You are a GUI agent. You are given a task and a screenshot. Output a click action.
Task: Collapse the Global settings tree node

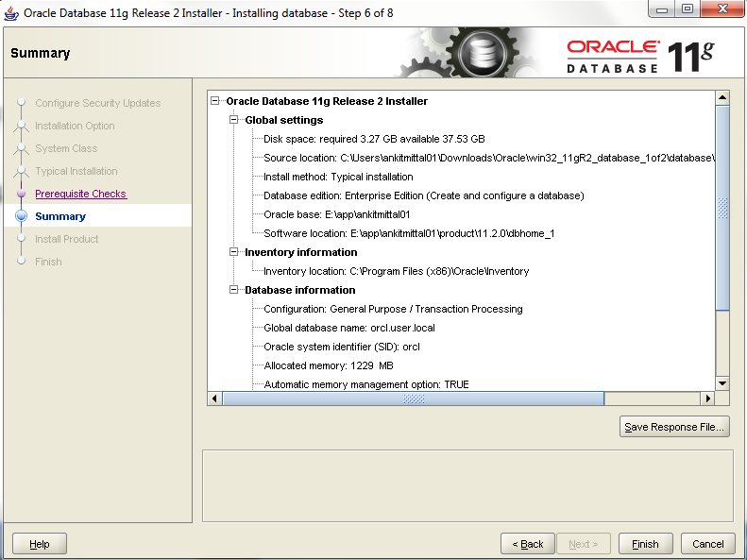coord(233,120)
